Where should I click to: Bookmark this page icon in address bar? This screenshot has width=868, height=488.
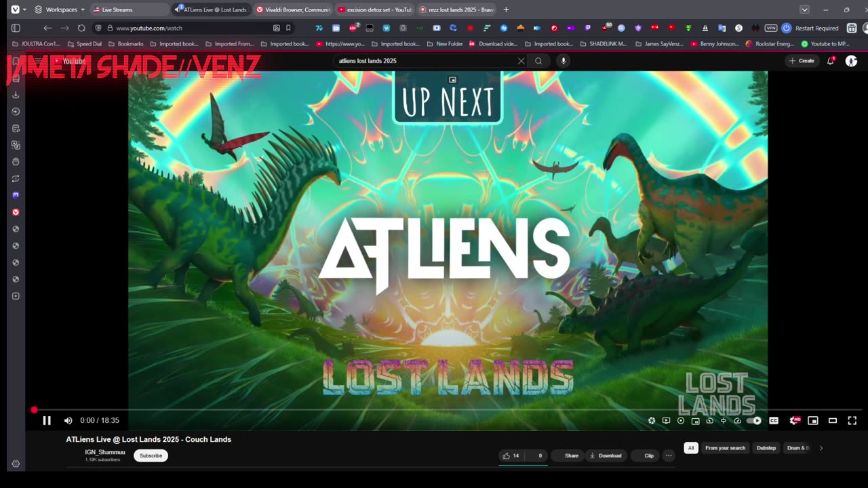point(288,28)
